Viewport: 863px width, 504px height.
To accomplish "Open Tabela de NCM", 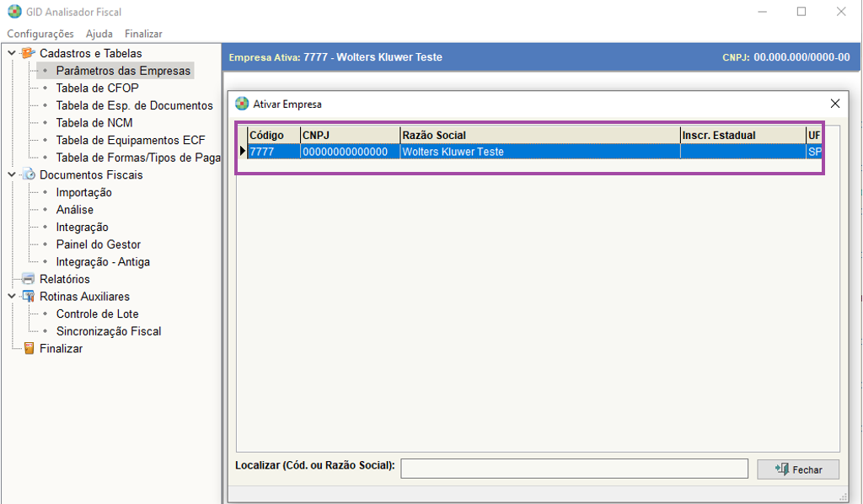I will (x=94, y=123).
